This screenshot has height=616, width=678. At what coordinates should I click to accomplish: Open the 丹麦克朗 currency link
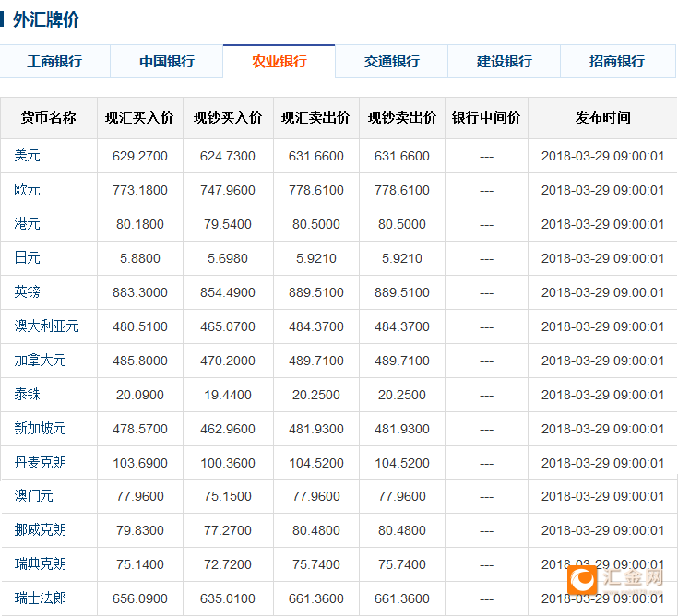click(x=40, y=463)
